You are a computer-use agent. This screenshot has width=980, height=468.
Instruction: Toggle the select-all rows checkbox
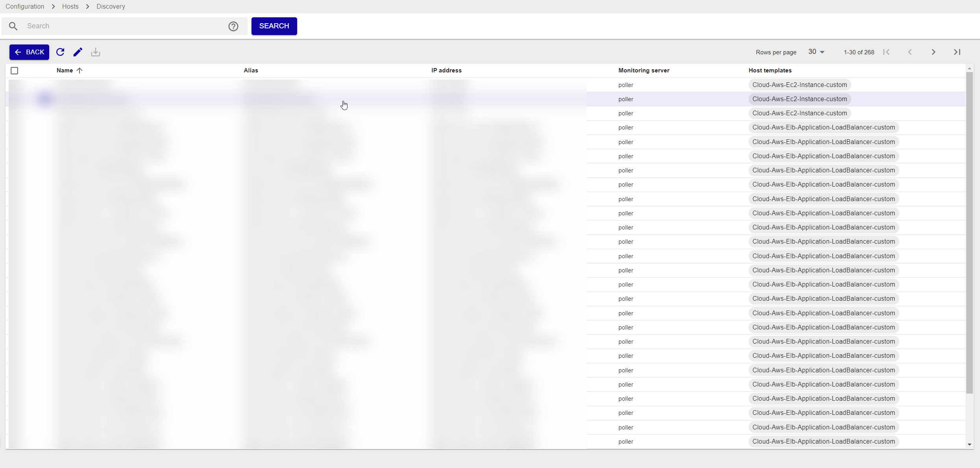(x=15, y=70)
